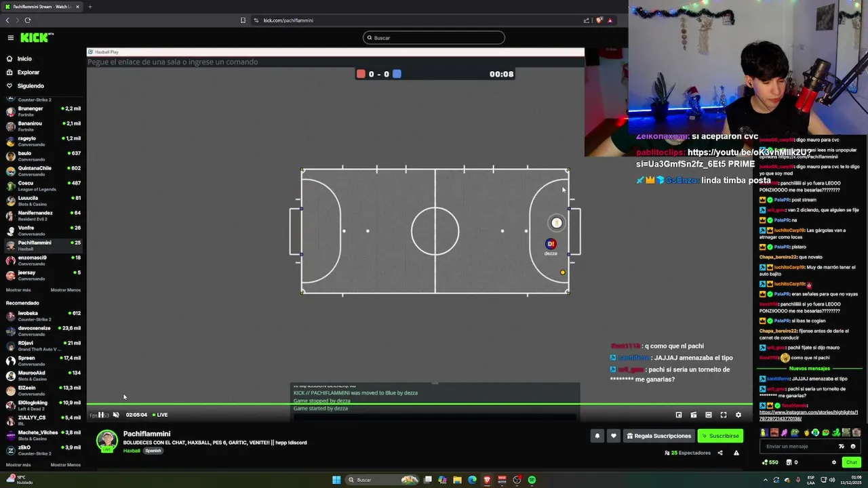Open the Kick hamburger menu
Viewport: 868px width, 488px height.
point(10,38)
